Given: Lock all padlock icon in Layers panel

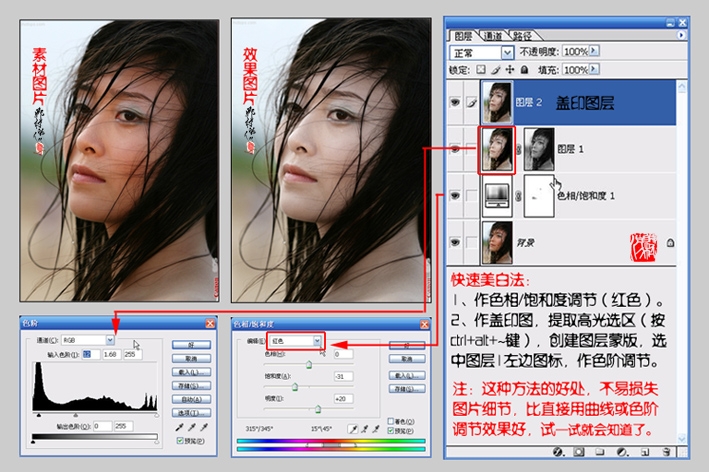Looking at the screenshot, I should point(524,69).
